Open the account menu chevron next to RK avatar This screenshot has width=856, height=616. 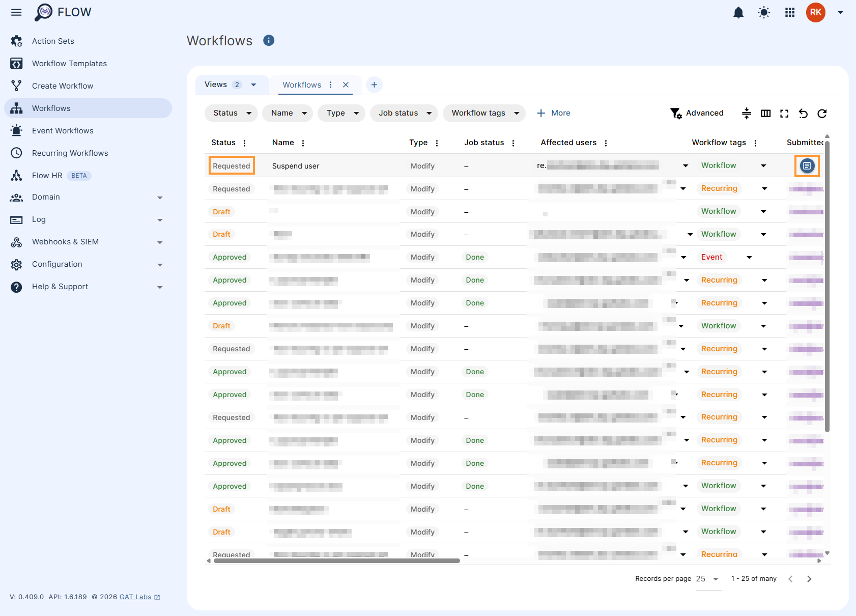point(840,12)
